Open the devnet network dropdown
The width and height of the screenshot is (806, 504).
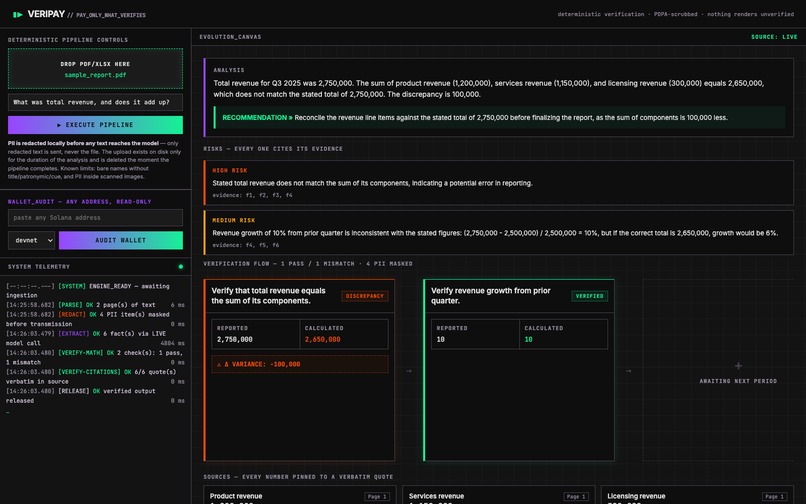[31, 240]
